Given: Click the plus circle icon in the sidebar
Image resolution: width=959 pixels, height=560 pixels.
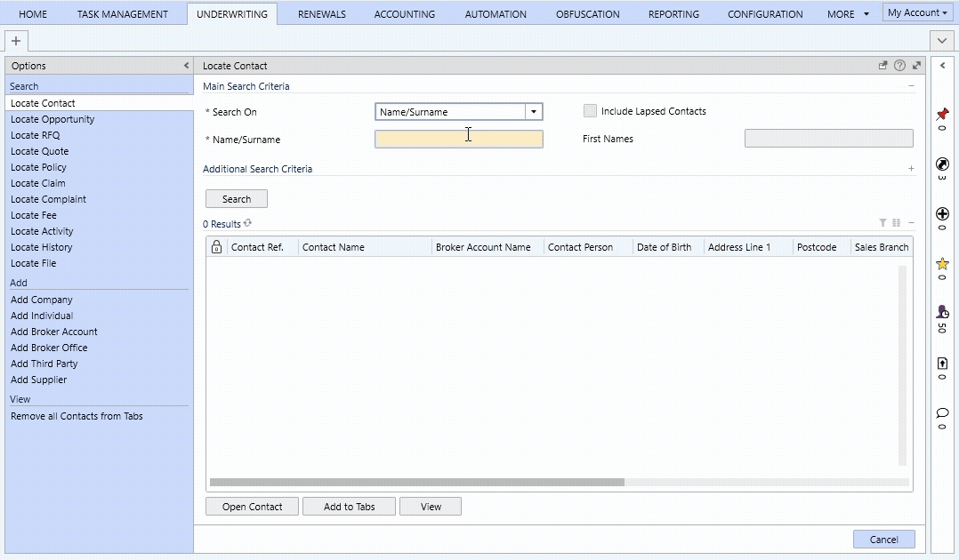Looking at the screenshot, I should (942, 214).
